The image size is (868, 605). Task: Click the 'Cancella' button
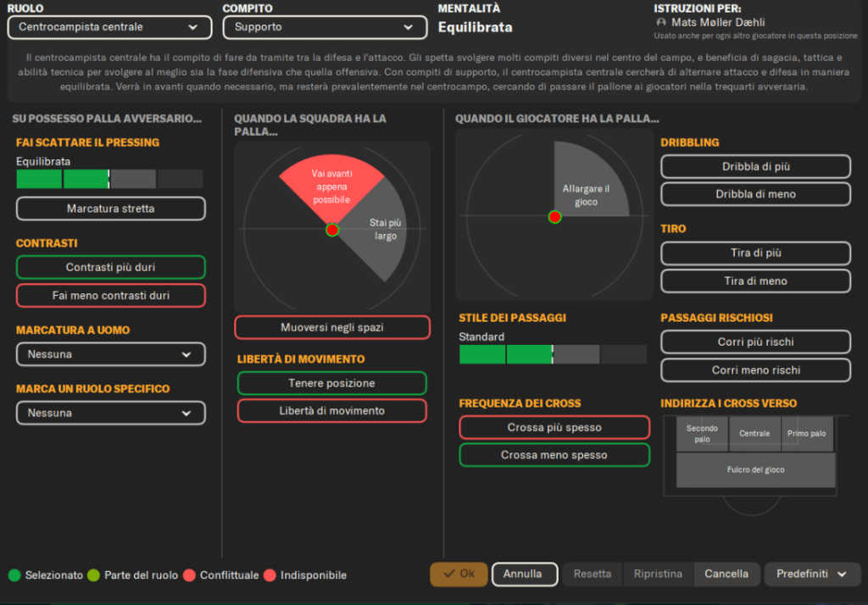[x=726, y=574]
